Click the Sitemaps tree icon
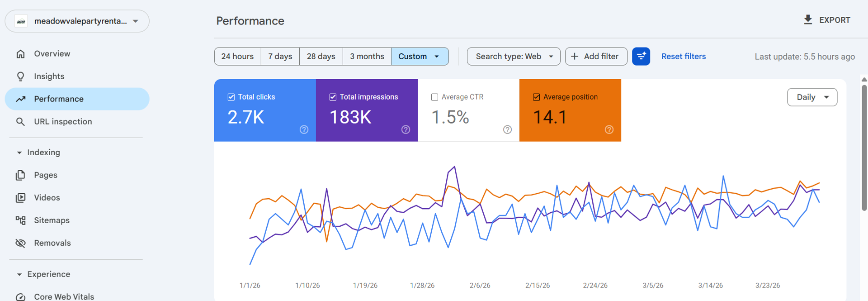The width and height of the screenshot is (868, 301). [x=20, y=220]
